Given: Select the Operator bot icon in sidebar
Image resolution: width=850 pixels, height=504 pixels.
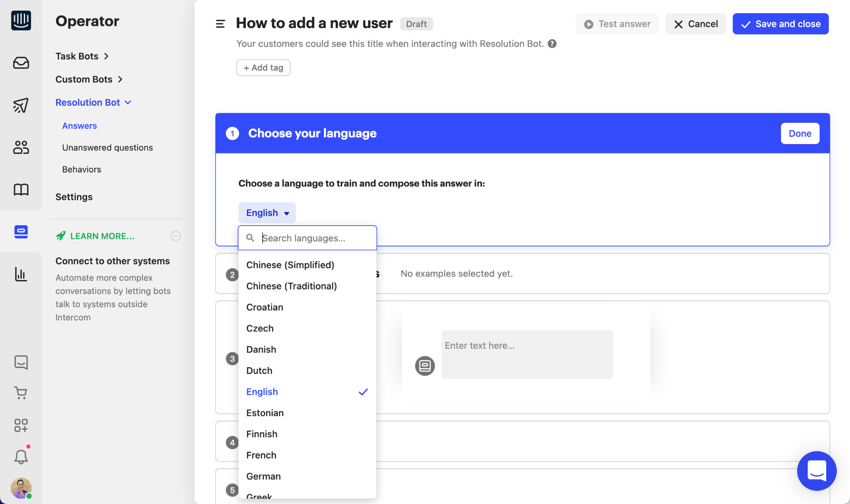Looking at the screenshot, I should [x=21, y=232].
